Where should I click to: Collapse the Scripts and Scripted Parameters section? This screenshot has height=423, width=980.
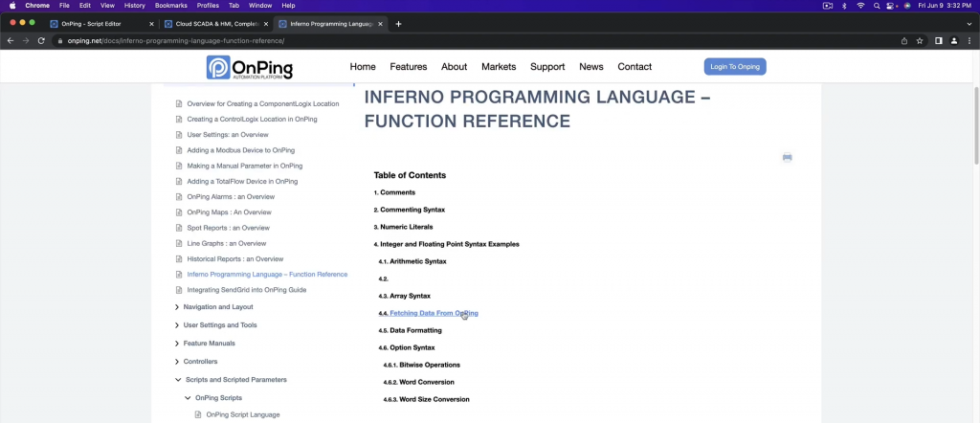coord(178,379)
